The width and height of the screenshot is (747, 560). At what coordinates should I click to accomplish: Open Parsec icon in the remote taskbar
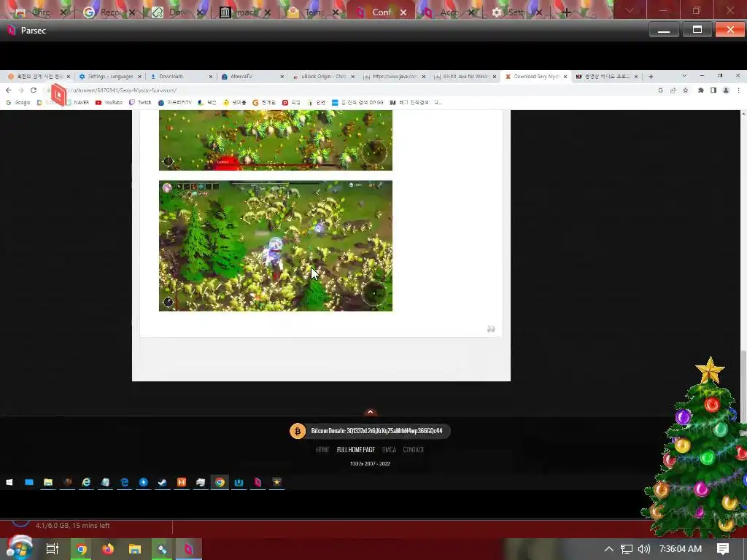click(x=258, y=483)
